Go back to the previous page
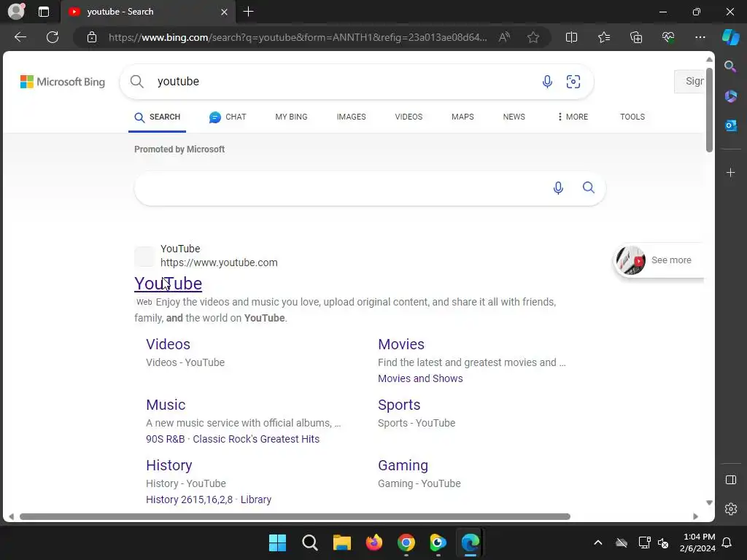Image resolution: width=747 pixels, height=560 pixels. (20, 37)
